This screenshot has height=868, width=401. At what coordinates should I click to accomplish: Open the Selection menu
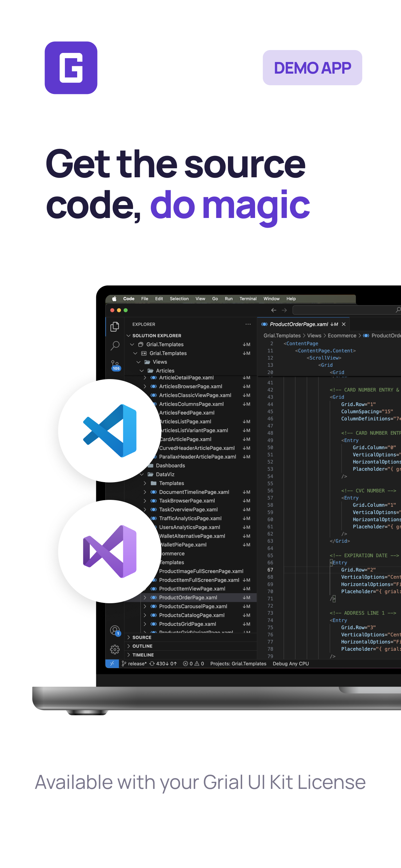coord(179,299)
